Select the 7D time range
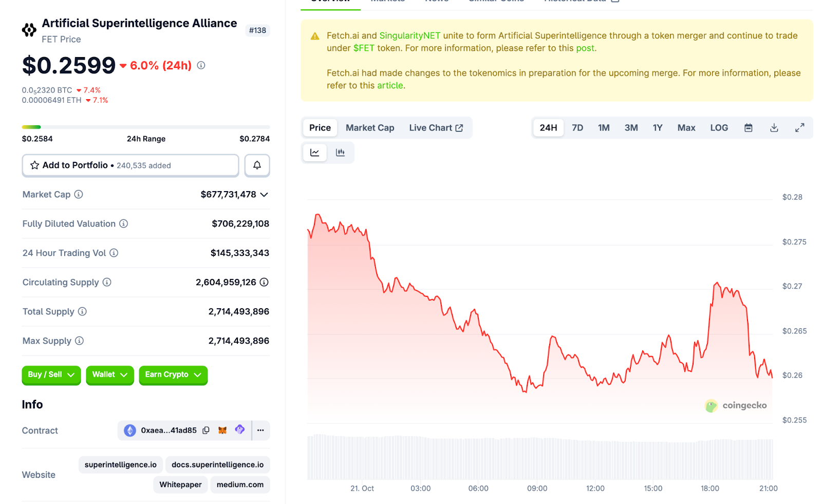The height and width of the screenshot is (504, 822). (x=577, y=128)
